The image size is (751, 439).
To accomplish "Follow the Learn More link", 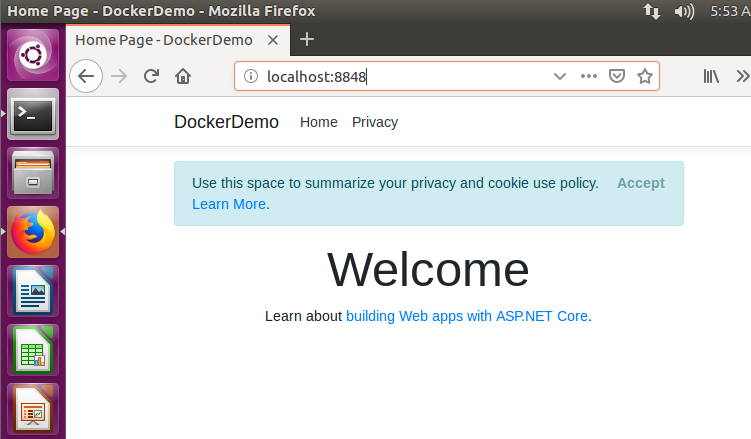I will [x=229, y=204].
